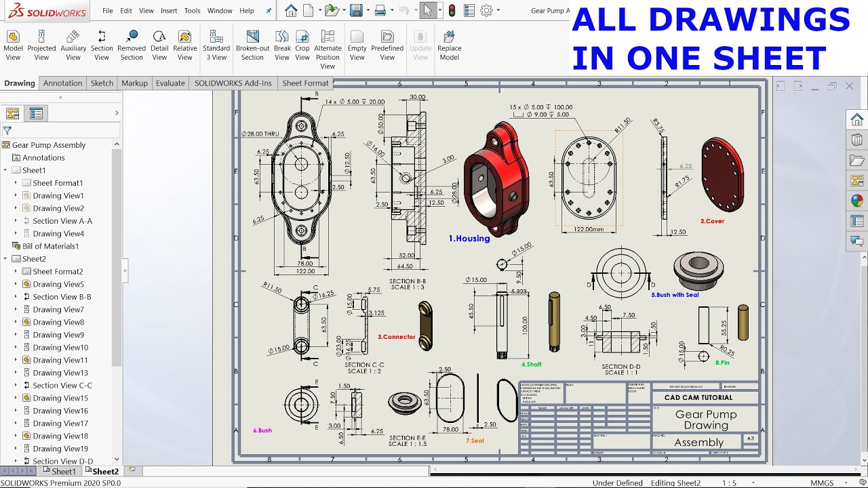Switch to PropertyManager tab icon

pyautogui.click(x=36, y=113)
